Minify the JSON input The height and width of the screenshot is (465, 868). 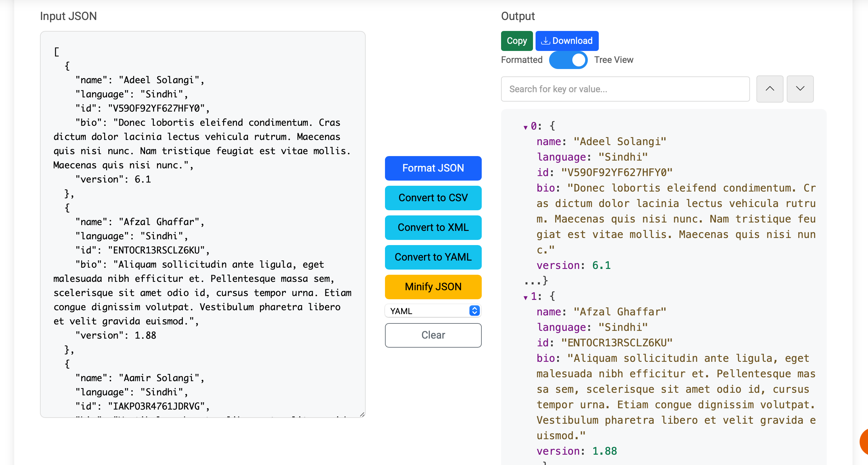433,287
